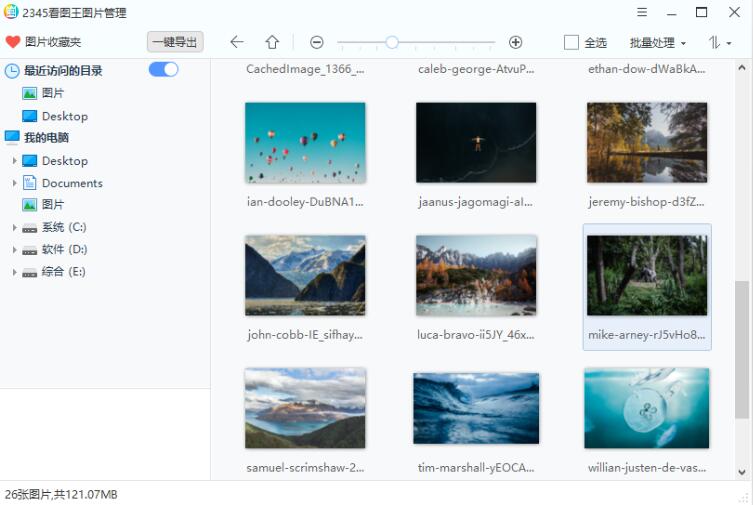Tick the 全选 select-all checkbox
The width and height of the screenshot is (753, 505).
(x=571, y=43)
